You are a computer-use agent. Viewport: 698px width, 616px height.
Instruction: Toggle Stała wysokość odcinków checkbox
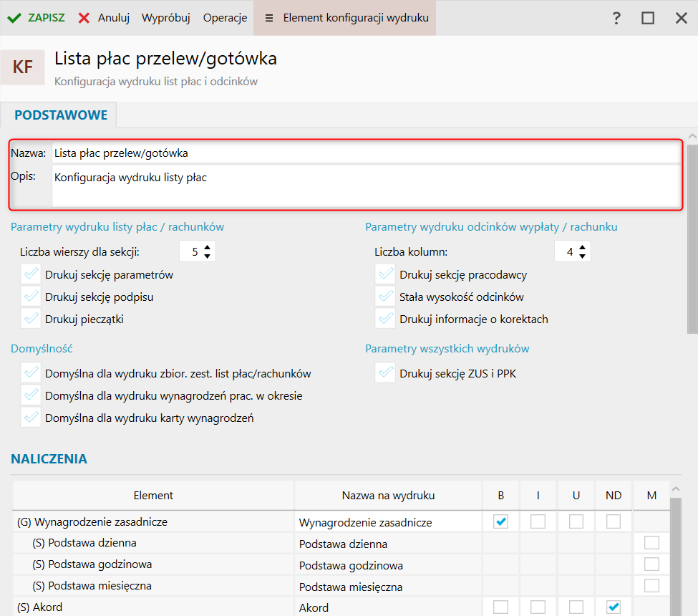click(385, 297)
